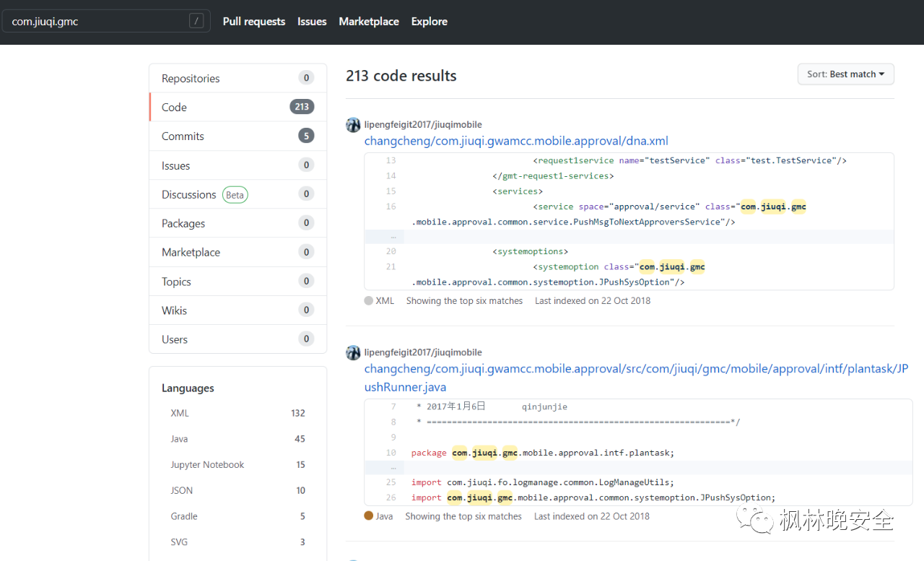Filter results by Java language
The width and height of the screenshot is (924, 561).
237,439
